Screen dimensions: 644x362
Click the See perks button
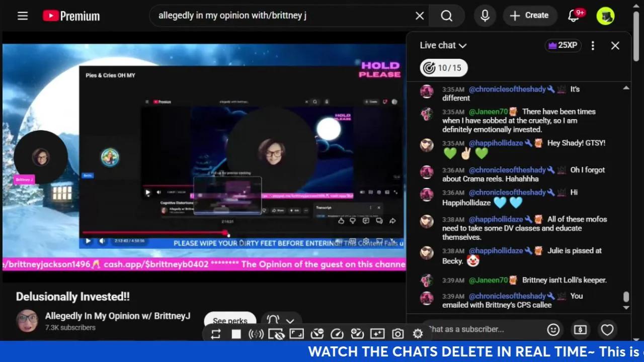[230, 321]
